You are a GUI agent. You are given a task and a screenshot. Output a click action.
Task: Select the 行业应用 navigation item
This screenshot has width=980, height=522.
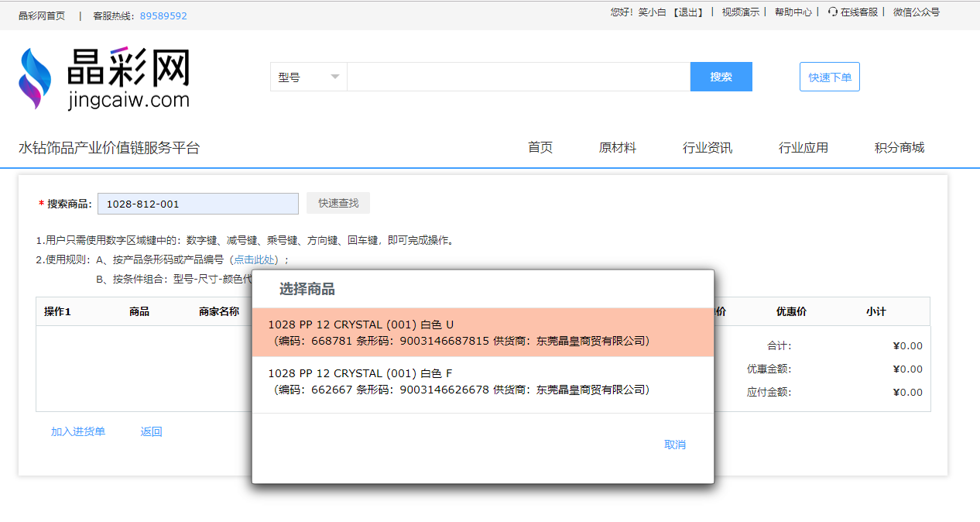pos(803,148)
